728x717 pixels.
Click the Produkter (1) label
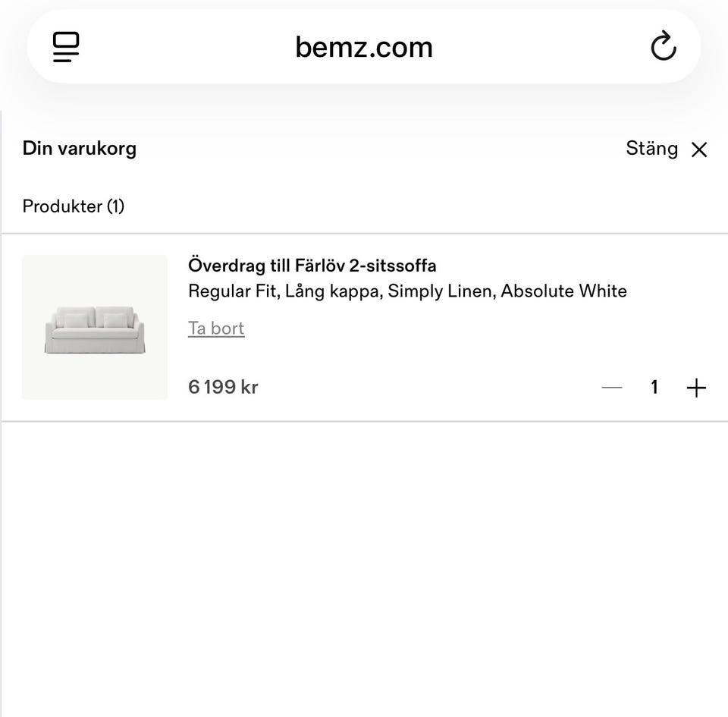[74, 206]
